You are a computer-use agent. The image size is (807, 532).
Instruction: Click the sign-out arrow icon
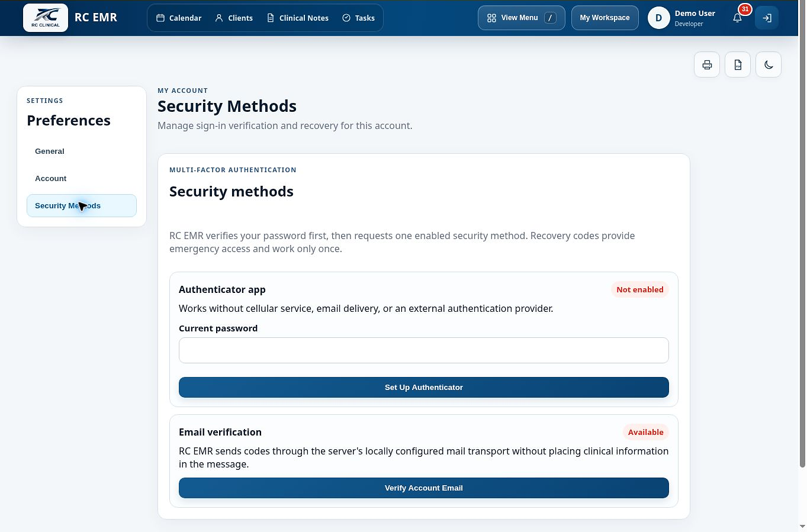(767, 18)
